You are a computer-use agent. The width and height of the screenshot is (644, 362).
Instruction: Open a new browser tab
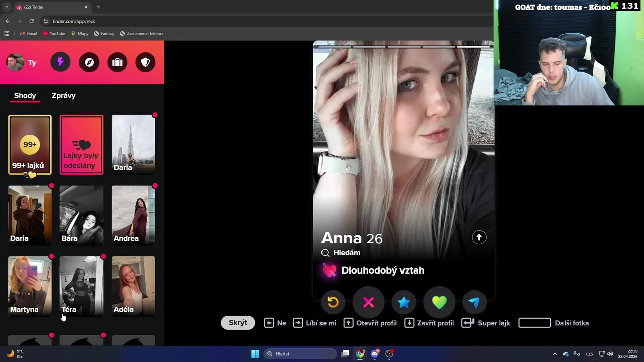click(x=98, y=7)
